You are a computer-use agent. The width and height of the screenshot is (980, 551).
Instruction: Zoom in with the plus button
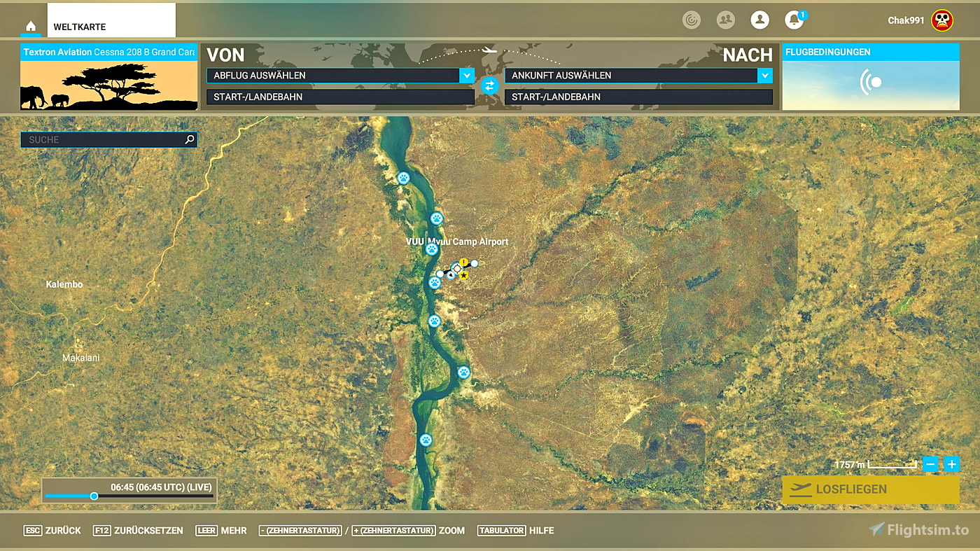pos(952,464)
